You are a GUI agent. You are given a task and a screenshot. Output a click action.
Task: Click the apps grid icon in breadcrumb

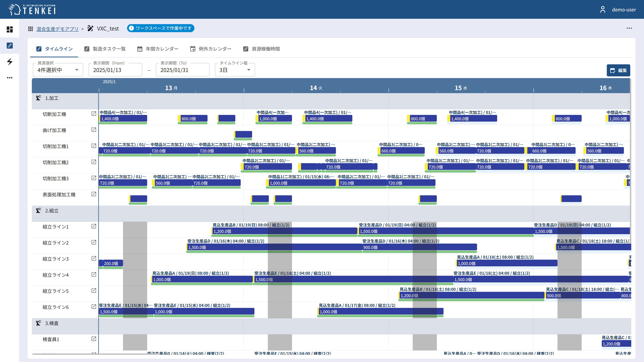click(x=31, y=29)
